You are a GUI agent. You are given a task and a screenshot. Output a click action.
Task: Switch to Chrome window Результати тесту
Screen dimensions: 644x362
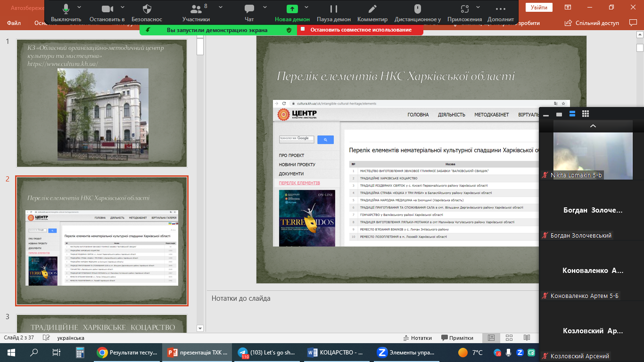126,352
